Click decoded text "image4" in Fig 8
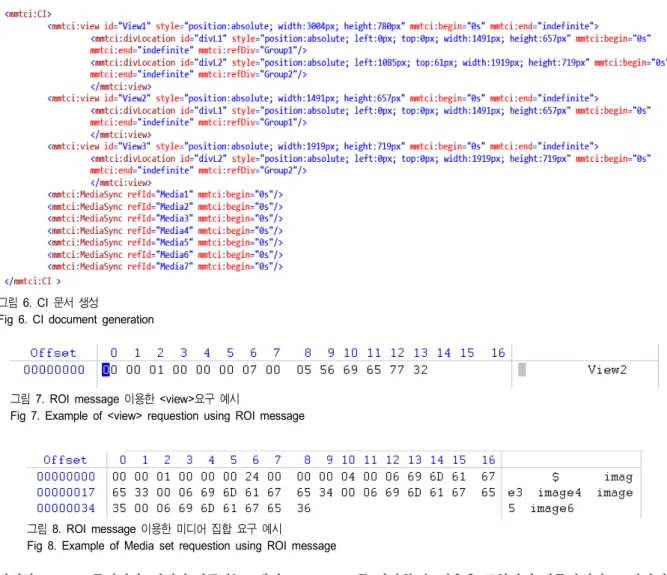Viewport: 667px width, 575px height. coord(559,493)
